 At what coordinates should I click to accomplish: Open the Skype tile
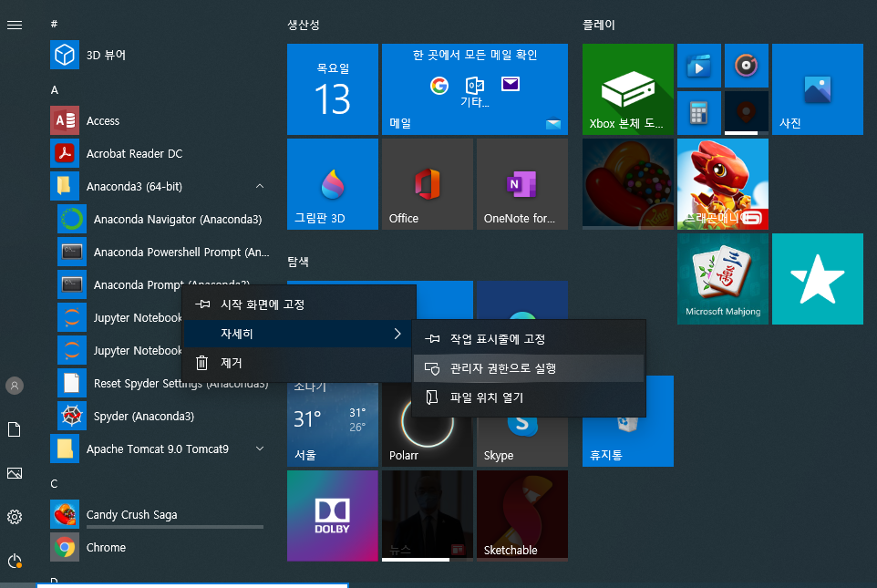click(x=521, y=442)
